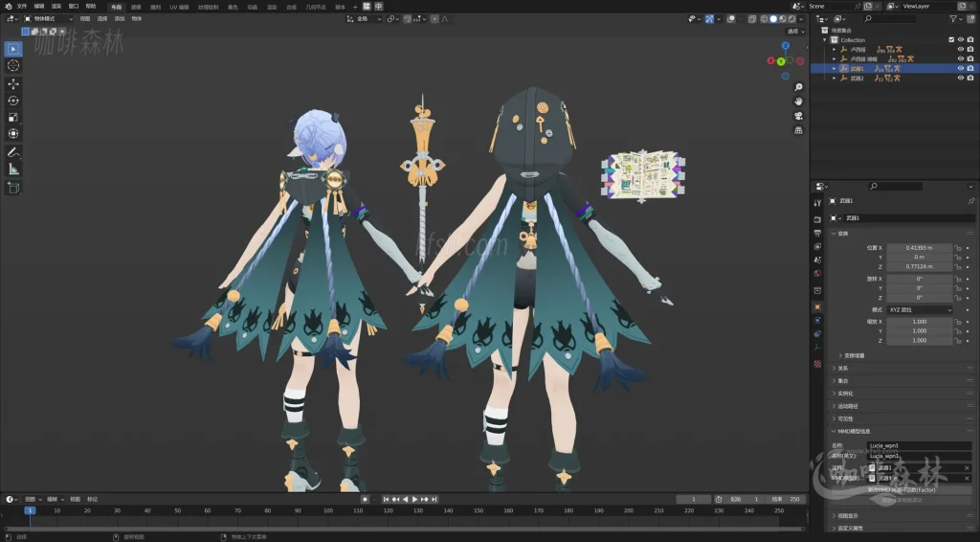This screenshot has height=542, width=980.
Task: Toggle the camera view icon
Action: point(798,116)
